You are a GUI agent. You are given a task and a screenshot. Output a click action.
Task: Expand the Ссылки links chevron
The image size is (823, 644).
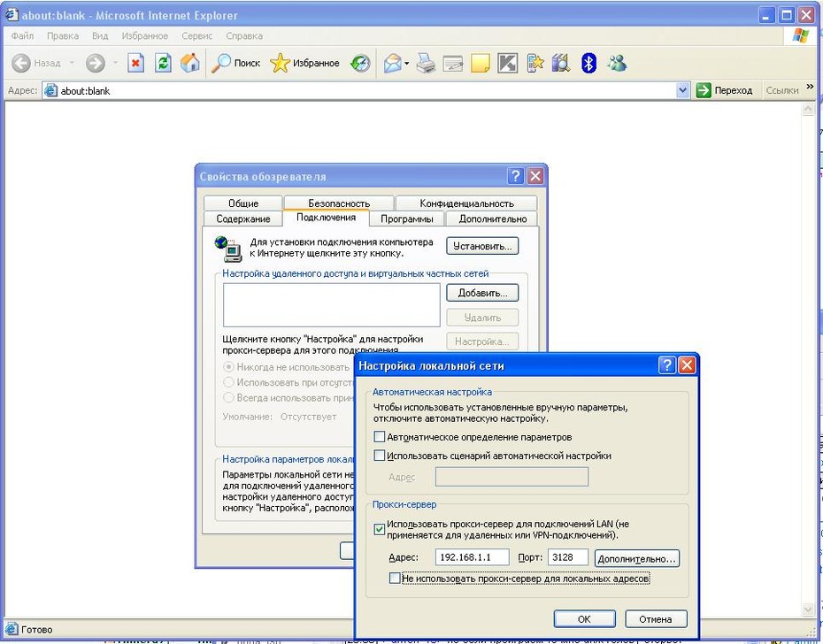810,87
